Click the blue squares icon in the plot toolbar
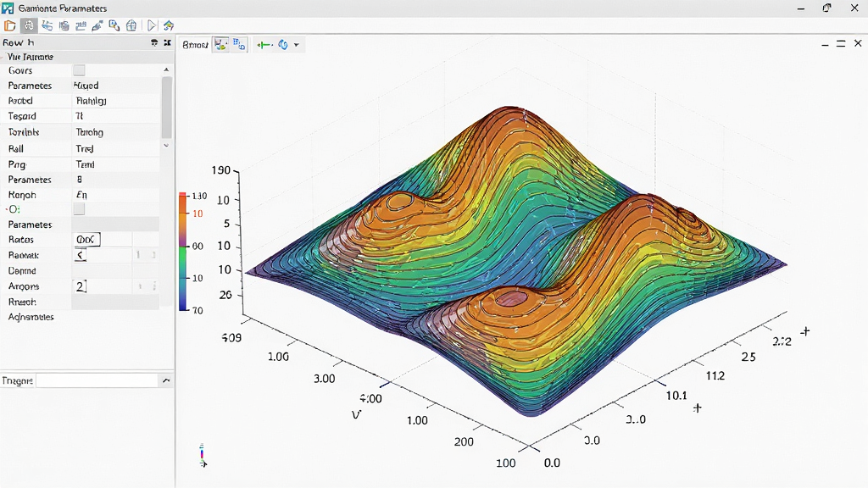868x488 pixels. coord(239,45)
